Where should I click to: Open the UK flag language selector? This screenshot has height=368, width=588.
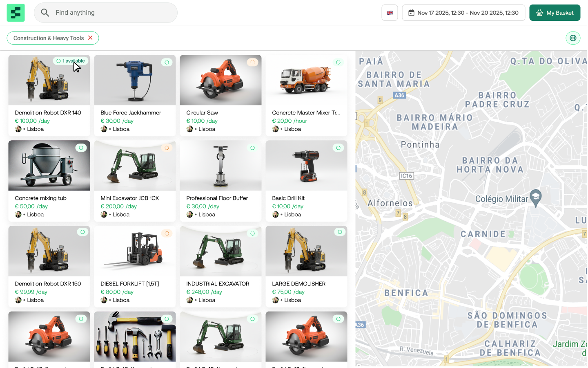coord(390,13)
